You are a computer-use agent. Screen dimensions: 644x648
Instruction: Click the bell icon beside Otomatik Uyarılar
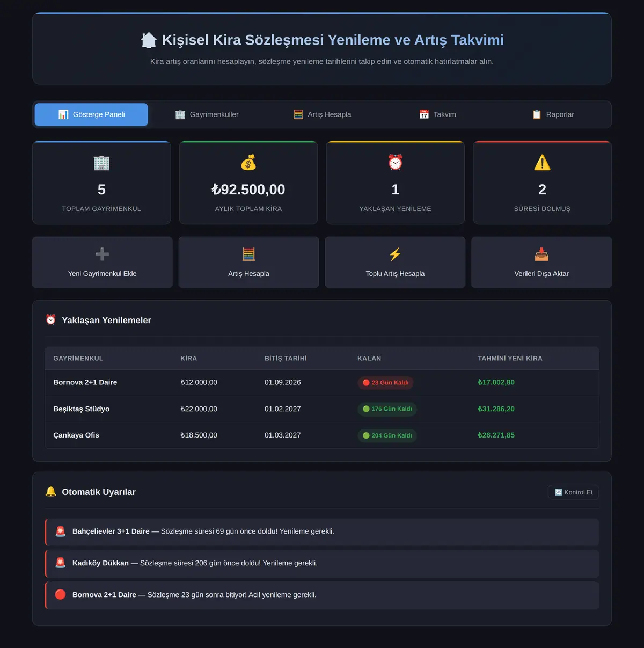(51, 492)
